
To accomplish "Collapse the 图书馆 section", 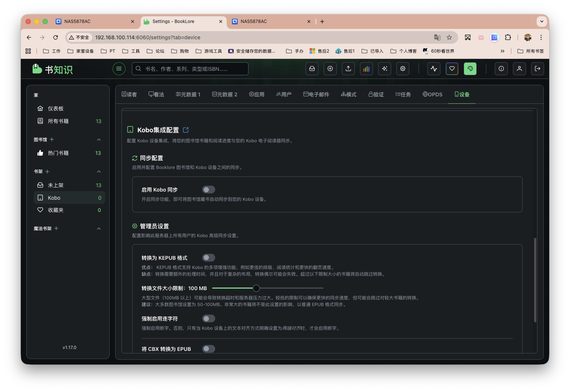I will click(x=99, y=139).
